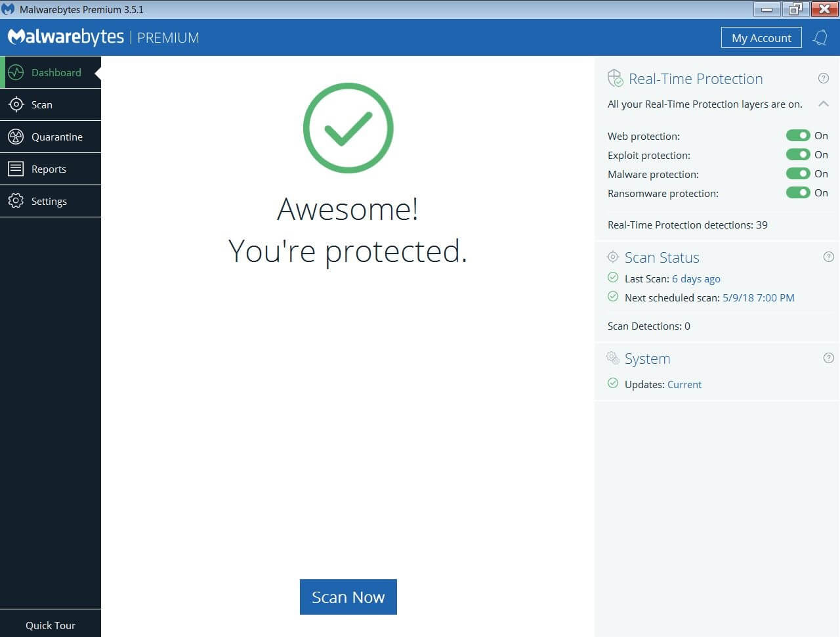
Task: Click the Scan Now button
Action: click(348, 597)
